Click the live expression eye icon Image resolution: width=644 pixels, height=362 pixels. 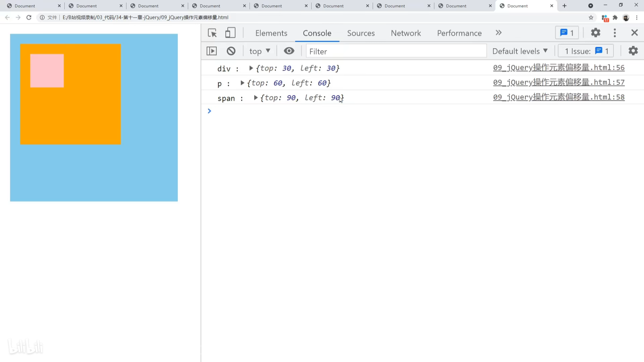click(x=289, y=51)
